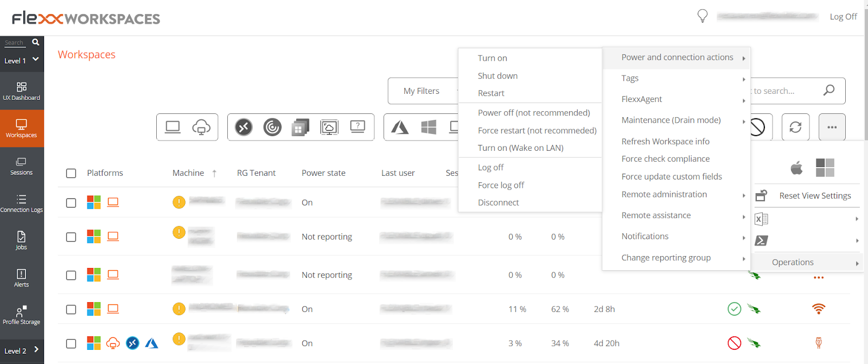The width and height of the screenshot is (868, 364).
Task: Expand Change reporting group submenu
Action: point(676,258)
